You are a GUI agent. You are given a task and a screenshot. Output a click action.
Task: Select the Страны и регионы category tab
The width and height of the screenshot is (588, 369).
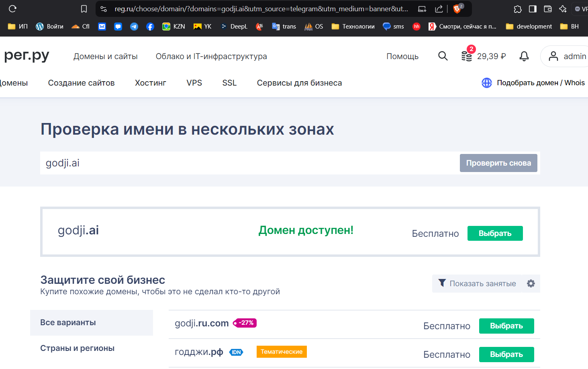pos(92,348)
